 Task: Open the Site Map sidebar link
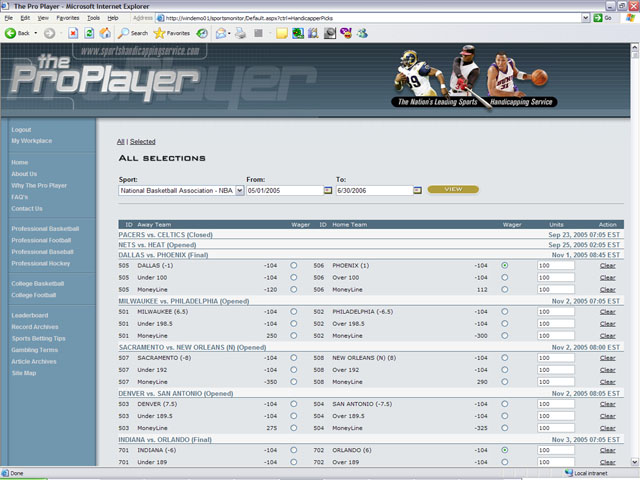click(x=24, y=373)
